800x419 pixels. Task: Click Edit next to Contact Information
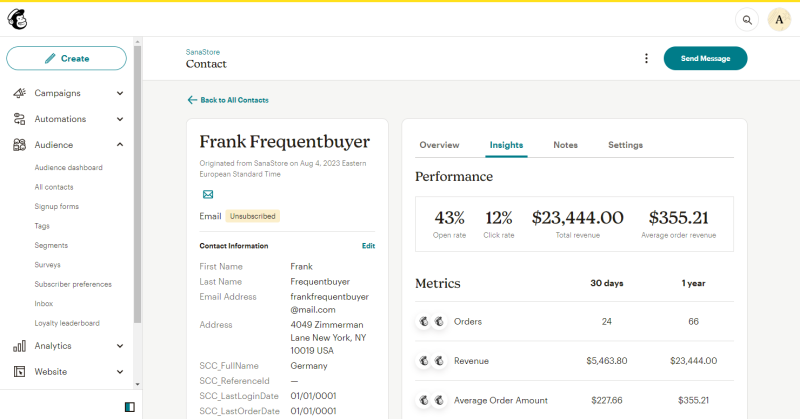[368, 246]
